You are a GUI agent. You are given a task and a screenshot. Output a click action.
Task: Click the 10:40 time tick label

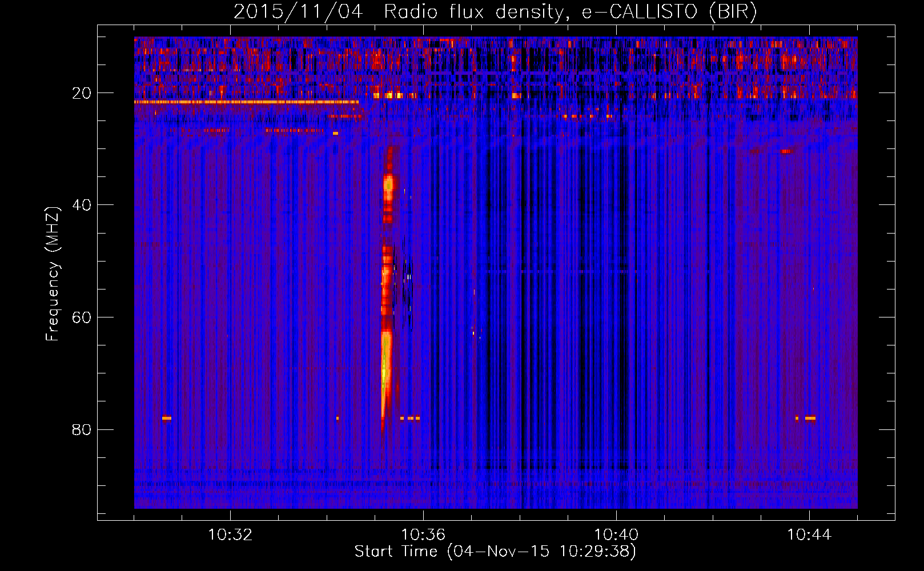coord(616,535)
